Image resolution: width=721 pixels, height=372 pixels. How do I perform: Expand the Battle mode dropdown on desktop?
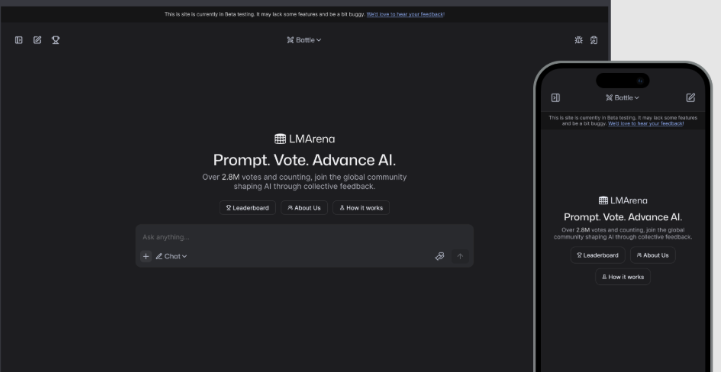pyautogui.click(x=304, y=40)
